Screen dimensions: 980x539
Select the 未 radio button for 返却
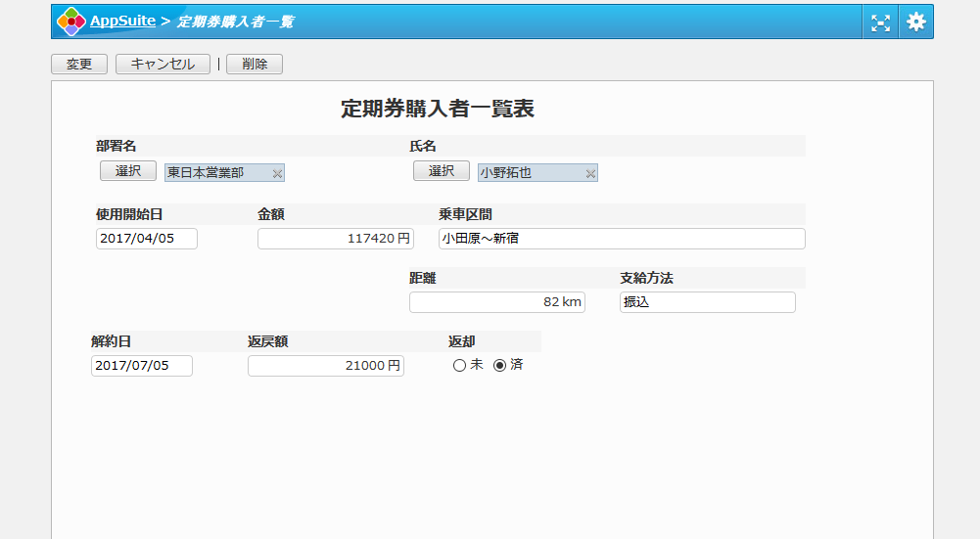tap(459, 365)
